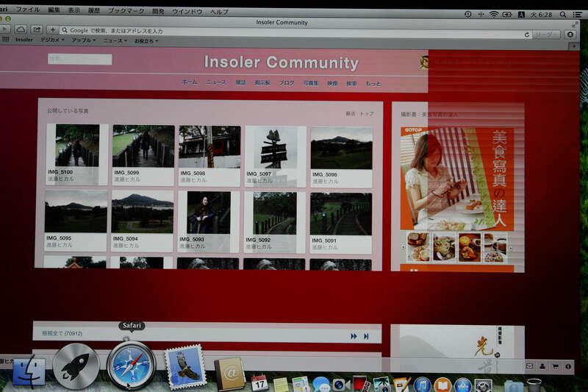Launch Launchpad rocket icon in Dock
Image resolution: width=588 pixels, height=392 pixels.
coord(76,366)
